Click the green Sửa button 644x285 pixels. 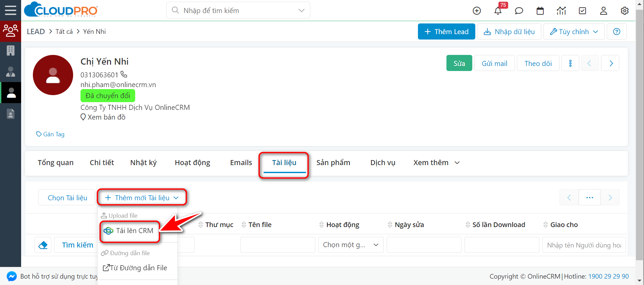coord(459,63)
